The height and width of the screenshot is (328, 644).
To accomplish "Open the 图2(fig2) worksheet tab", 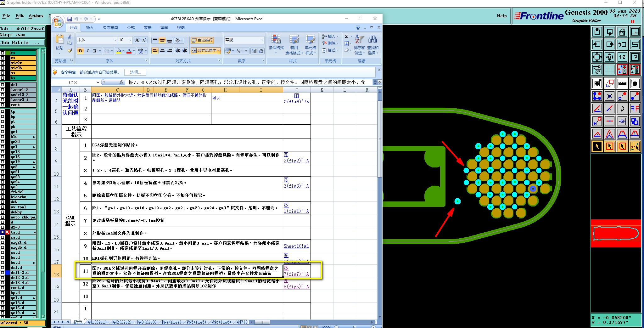I will coord(122,322).
